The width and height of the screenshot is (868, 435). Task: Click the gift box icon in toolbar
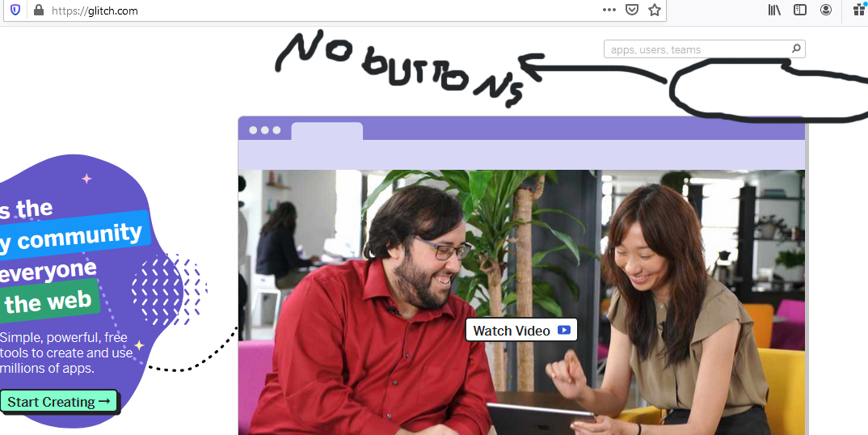pos(860,10)
